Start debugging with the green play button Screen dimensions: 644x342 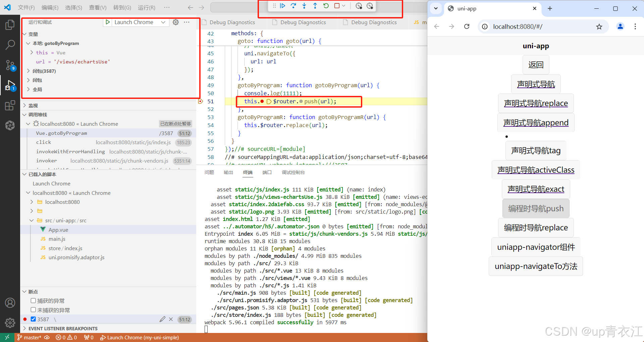[x=108, y=22]
